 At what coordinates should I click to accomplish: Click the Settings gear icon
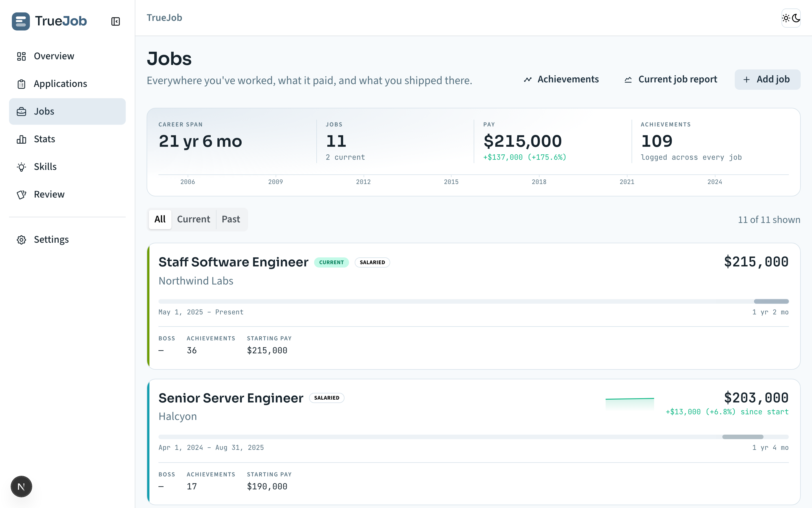(21, 240)
